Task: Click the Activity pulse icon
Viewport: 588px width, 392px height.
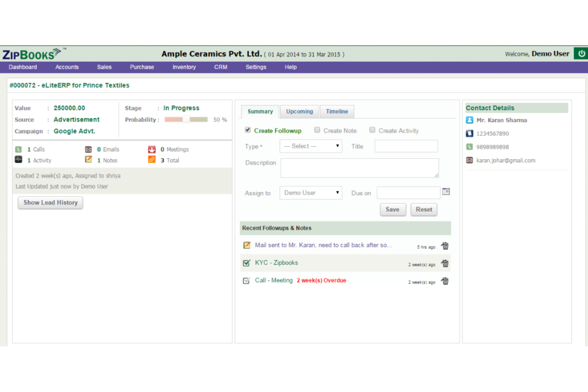Action: pyautogui.click(x=18, y=160)
